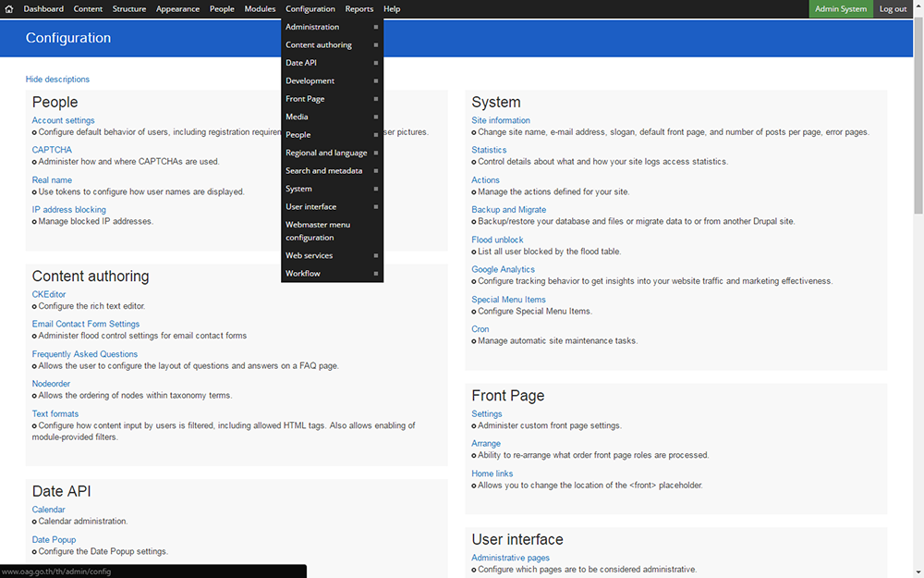The image size is (924, 578).
Task: Open Backup and Migrate
Action: [508, 209]
